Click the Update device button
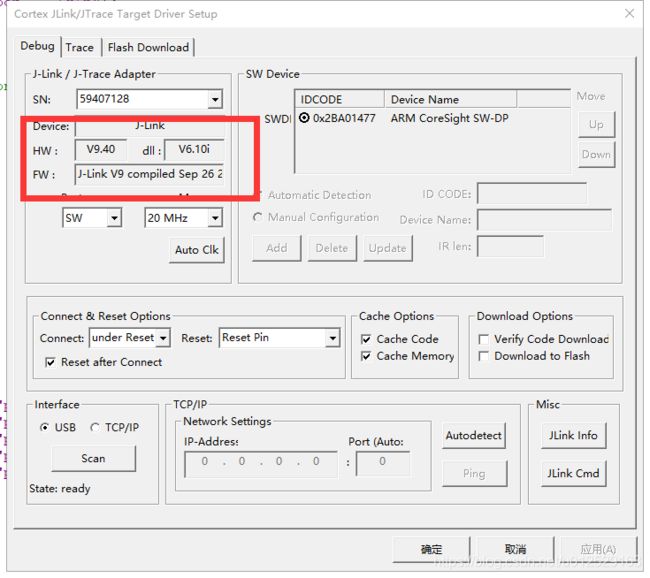This screenshot has width=650, height=578. point(388,248)
